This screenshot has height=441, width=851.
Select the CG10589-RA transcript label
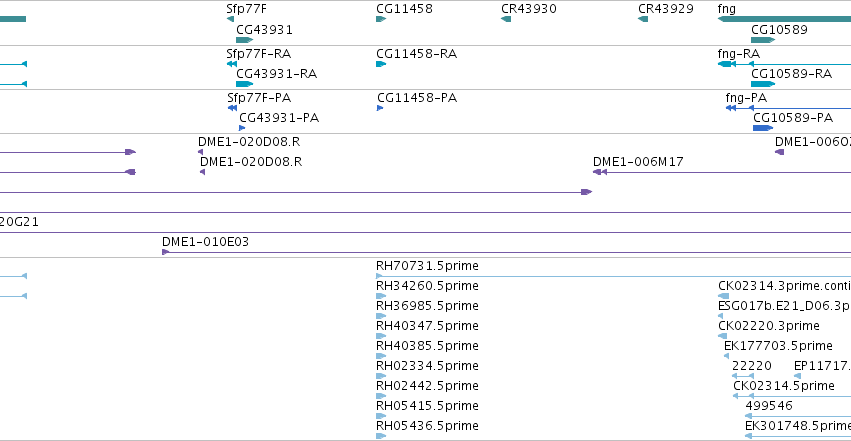(791, 74)
